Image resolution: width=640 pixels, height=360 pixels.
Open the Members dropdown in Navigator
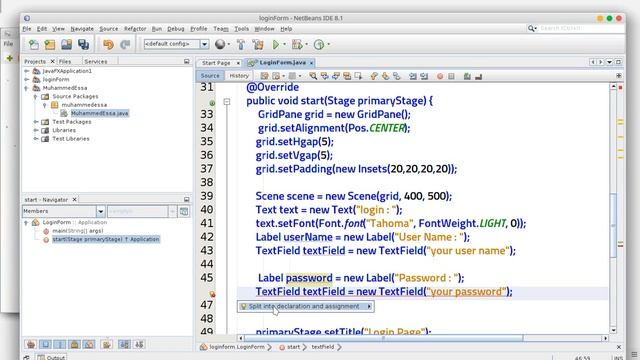(x=100, y=211)
